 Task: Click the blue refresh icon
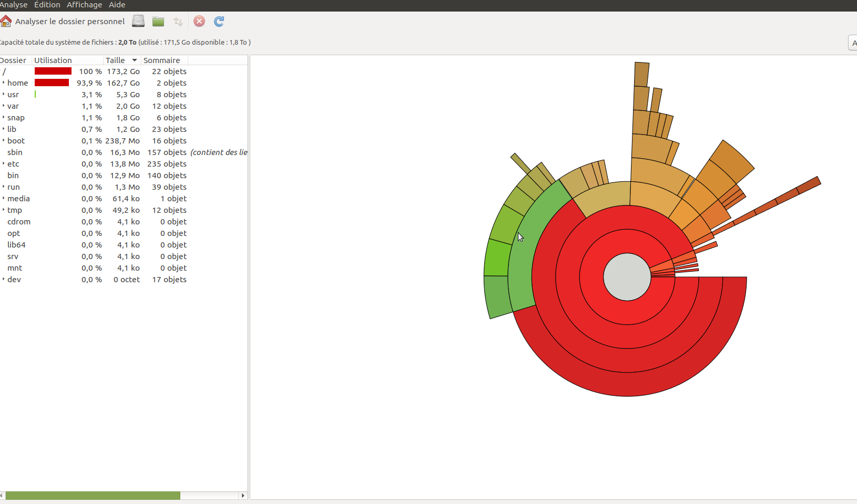pos(219,22)
